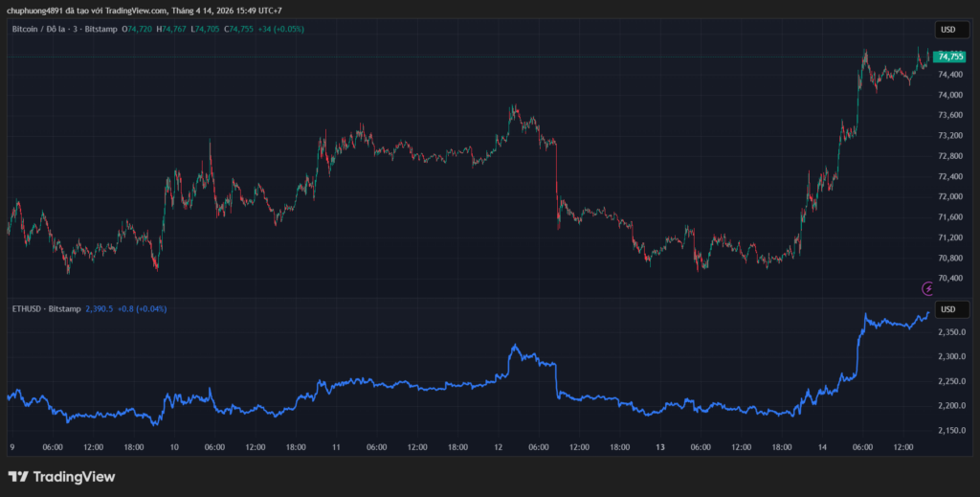980x497 pixels.
Task: Click the 2,150.0 level on ETH scale
Action: [x=950, y=431]
